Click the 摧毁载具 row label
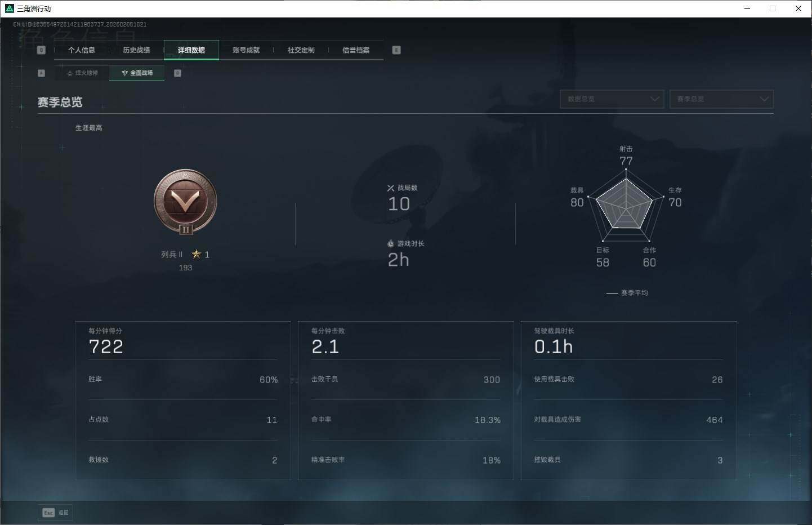The height and width of the screenshot is (525, 812). coord(547,460)
